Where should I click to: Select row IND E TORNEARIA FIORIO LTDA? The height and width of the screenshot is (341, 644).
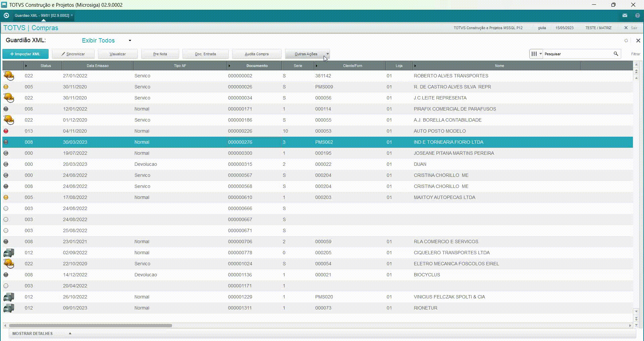click(x=318, y=142)
